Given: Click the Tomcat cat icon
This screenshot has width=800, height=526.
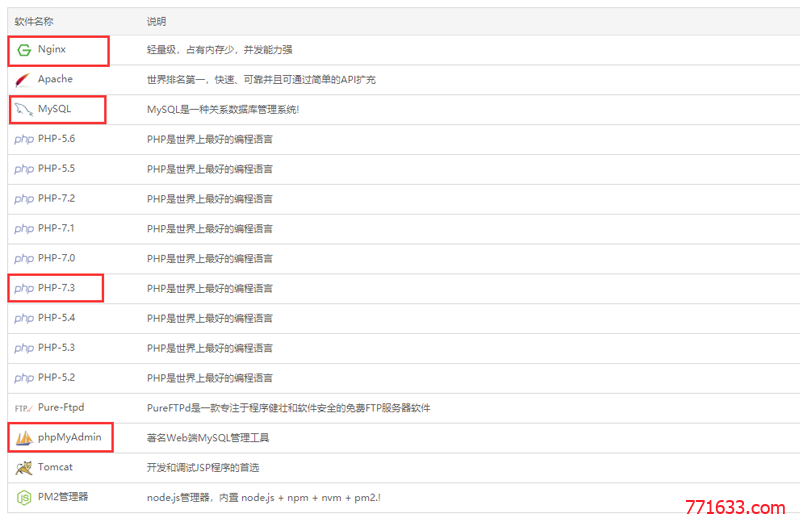Looking at the screenshot, I should pos(23,467).
